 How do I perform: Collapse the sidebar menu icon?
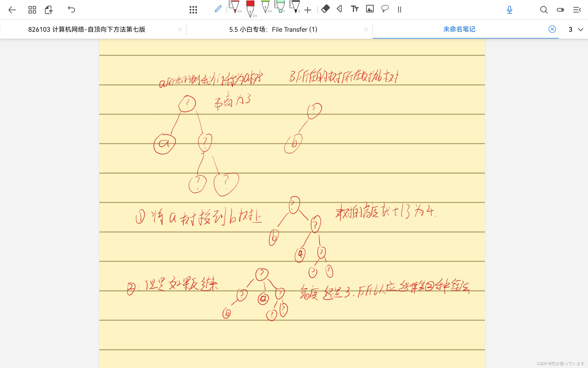577,10
